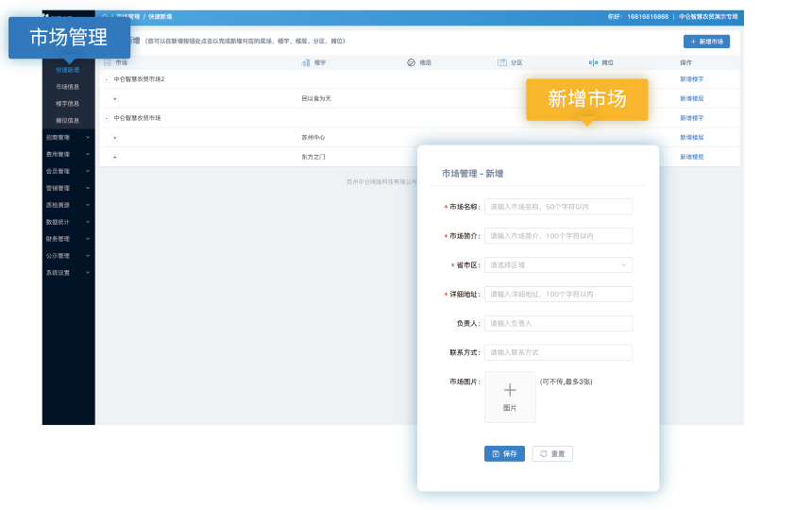Click the 楼层 floor column icon

tap(411, 62)
